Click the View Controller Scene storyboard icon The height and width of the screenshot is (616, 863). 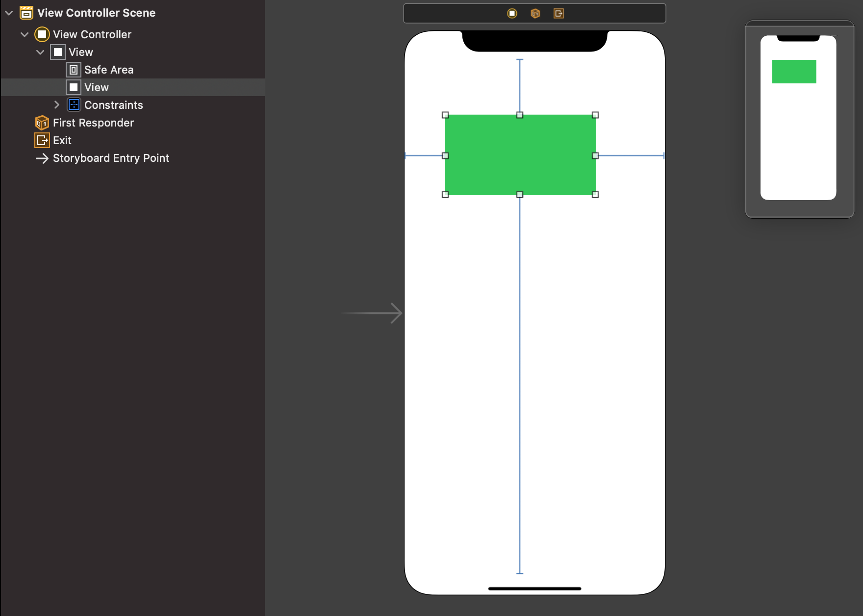tap(26, 13)
